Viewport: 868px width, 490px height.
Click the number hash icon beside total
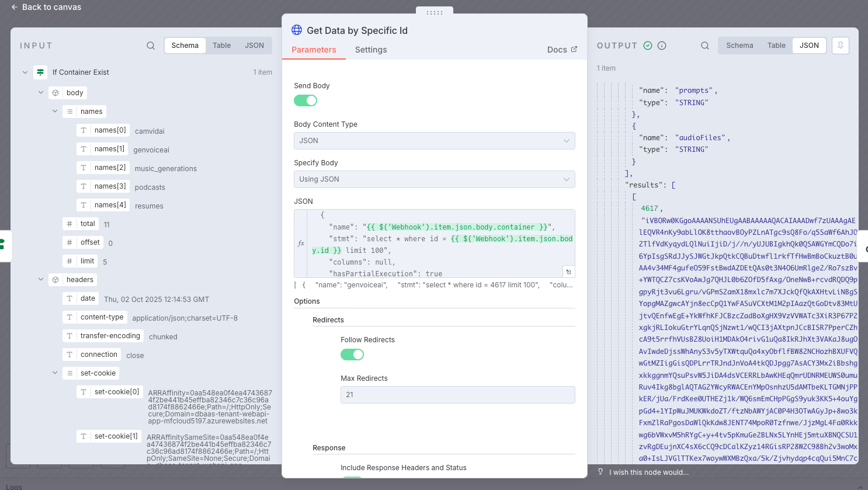click(70, 224)
